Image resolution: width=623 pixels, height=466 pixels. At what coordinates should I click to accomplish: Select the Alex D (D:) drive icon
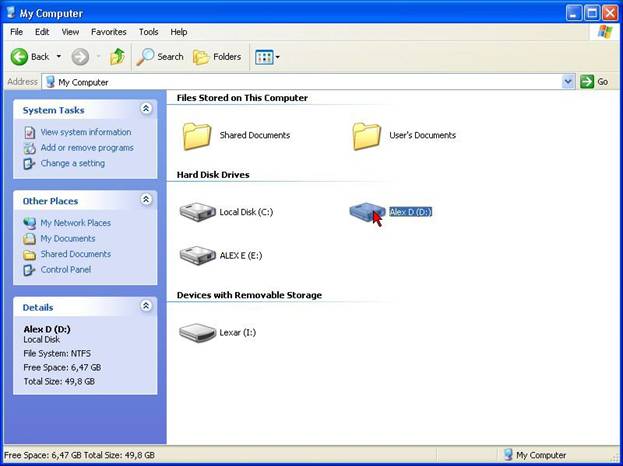(x=367, y=212)
